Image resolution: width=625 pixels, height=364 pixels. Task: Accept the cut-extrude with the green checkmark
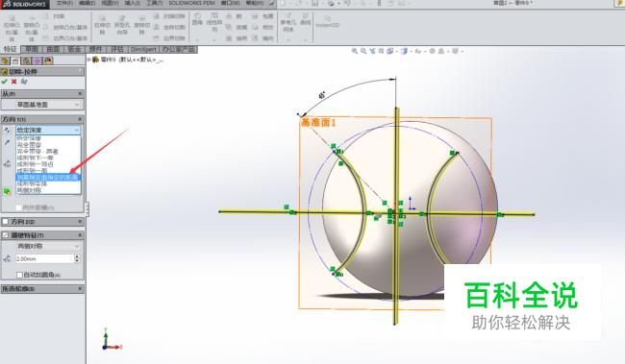click(5, 82)
